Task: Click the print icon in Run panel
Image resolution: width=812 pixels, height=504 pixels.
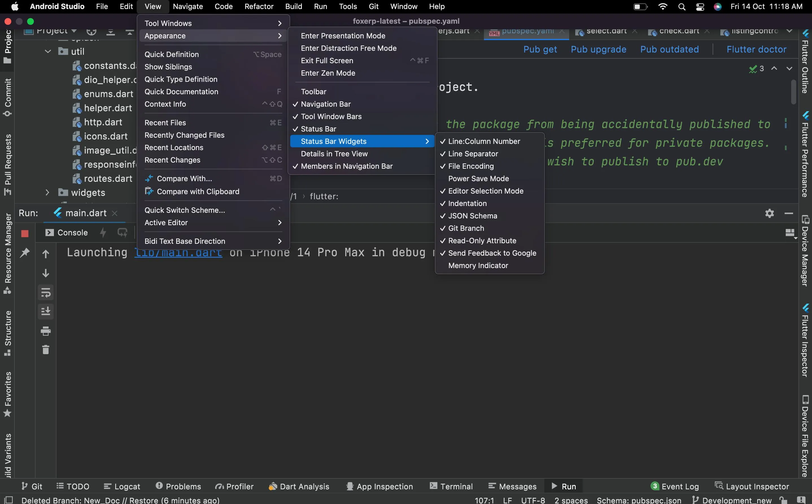Action: (46, 331)
